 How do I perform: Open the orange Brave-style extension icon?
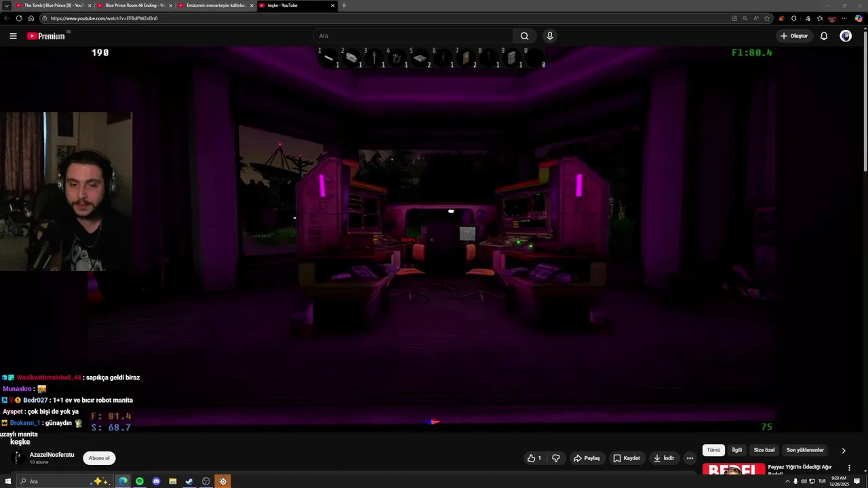point(782,18)
